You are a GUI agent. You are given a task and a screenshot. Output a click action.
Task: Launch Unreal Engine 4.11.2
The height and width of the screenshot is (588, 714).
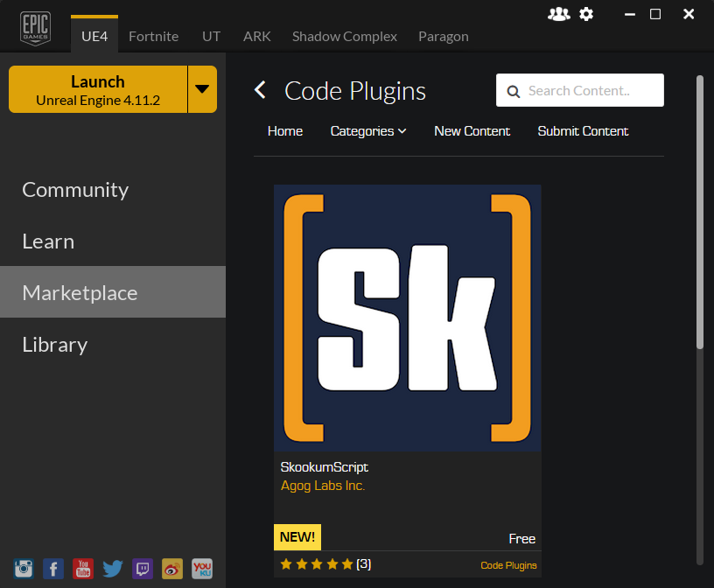coord(98,89)
